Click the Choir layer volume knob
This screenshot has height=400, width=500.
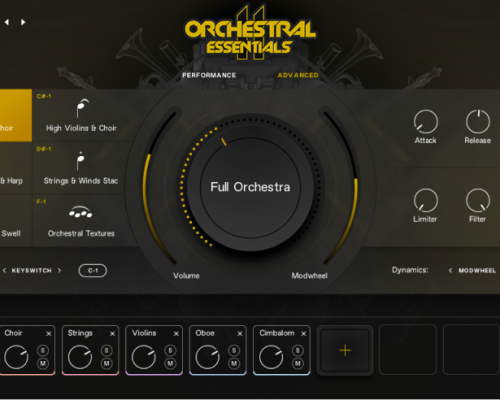point(16,357)
